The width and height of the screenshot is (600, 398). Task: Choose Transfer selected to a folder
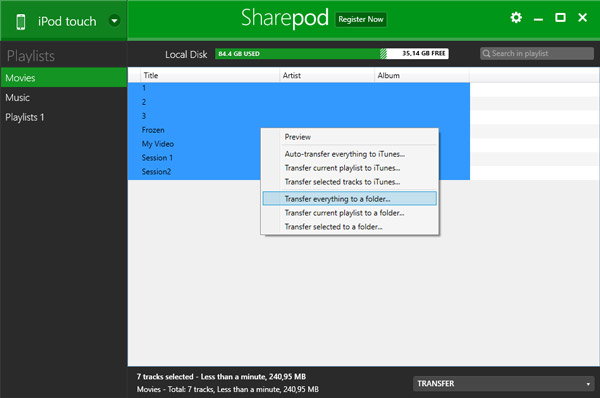click(349, 227)
